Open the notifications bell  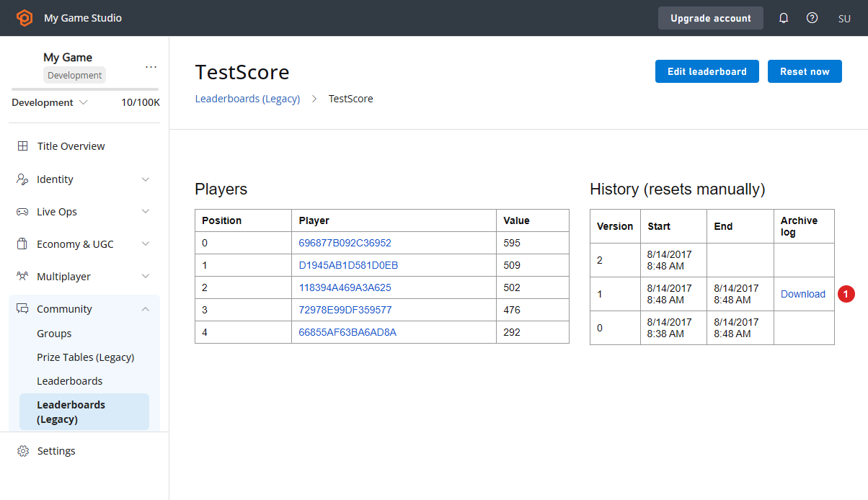coord(784,18)
